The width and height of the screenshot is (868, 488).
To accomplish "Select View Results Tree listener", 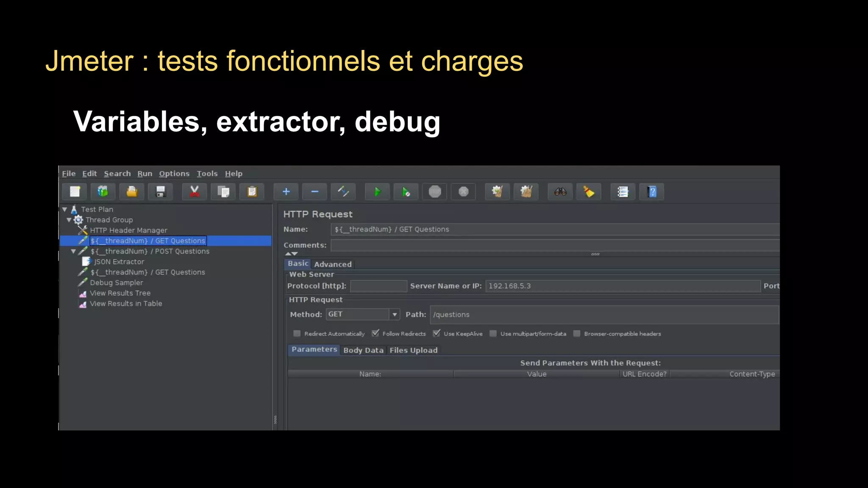I will (x=120, y=293).
